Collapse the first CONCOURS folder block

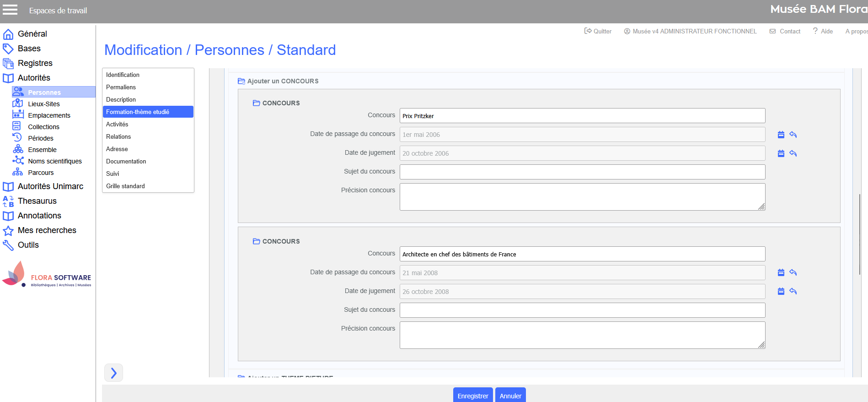tap(257, 103)
